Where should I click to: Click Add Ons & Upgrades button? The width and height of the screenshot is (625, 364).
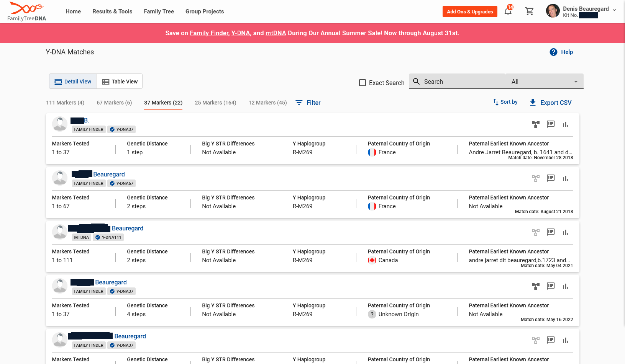(470, 11)
